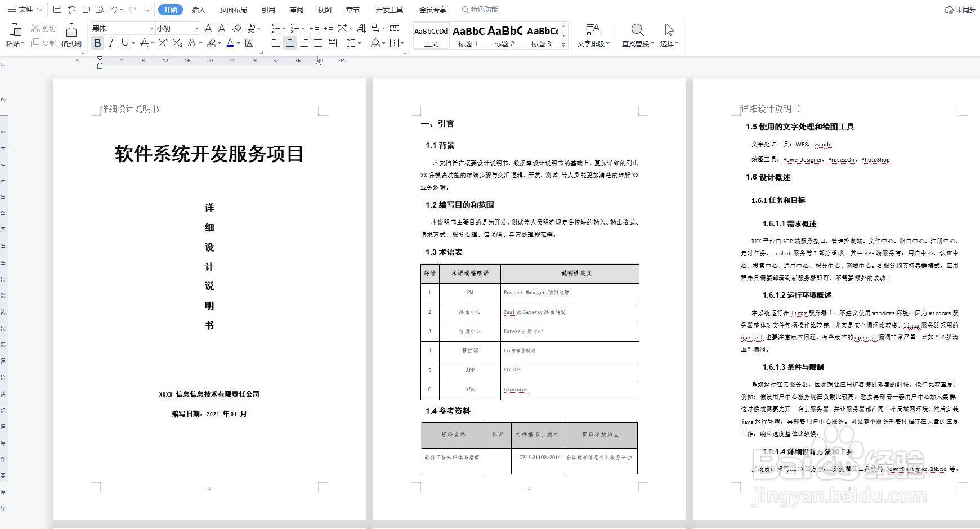
Task: Click the Undo arrow icon
Action: (x=114, y=10)
